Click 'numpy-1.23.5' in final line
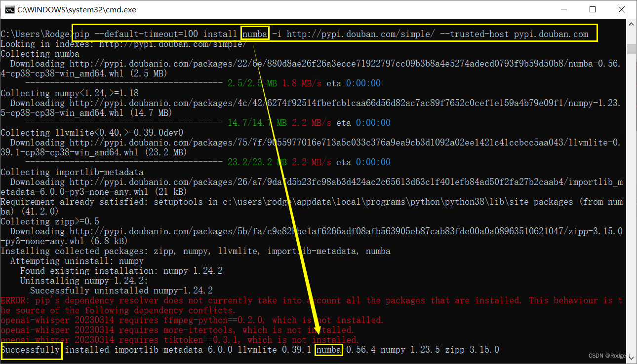The width and height of the screenshot is (637, 364). (x=410, y=350)
